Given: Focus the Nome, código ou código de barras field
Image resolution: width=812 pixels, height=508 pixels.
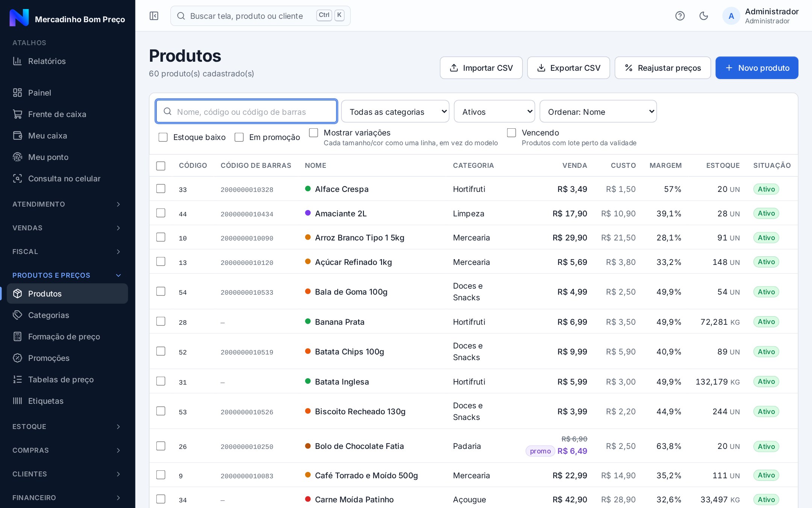Looking at the screenshot, I should click(246, 111).
